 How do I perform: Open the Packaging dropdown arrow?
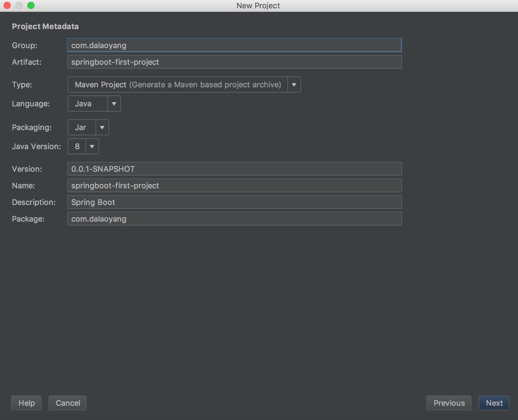[x=102, y=127]
